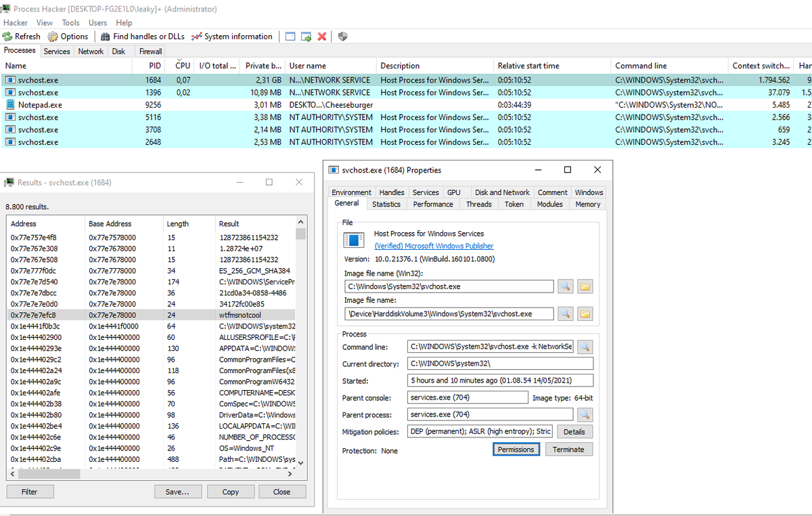Open Options from the toolbar
This screenshot has height=516, width=812.
pyautogui.click(x=68, y=37)
